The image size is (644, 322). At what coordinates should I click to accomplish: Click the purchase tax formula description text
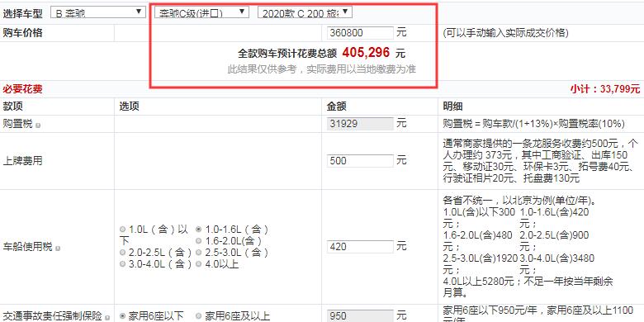(x=533, y=124)
